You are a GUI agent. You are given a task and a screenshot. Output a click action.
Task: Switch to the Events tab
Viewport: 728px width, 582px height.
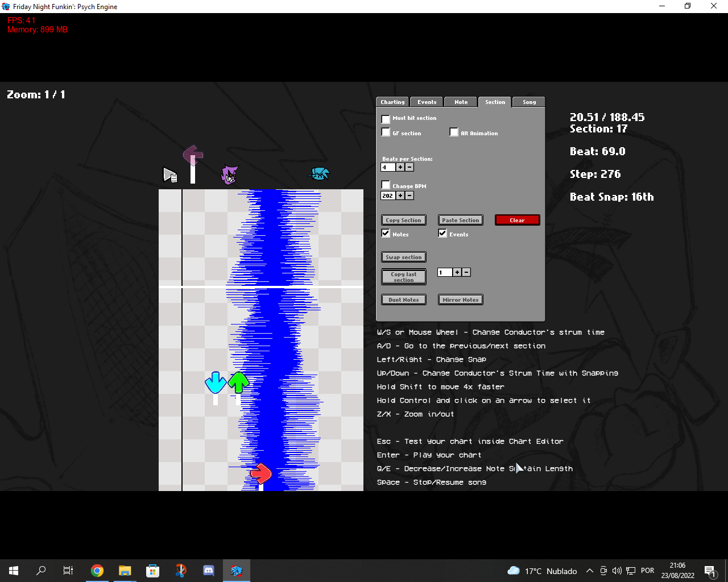pyautogui.click(x=426, y=102)
